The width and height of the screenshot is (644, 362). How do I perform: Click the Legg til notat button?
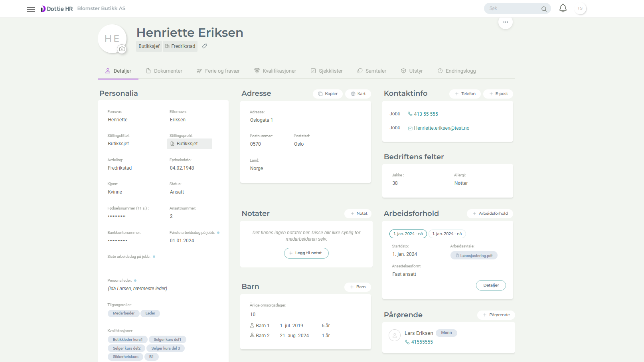[x=306, y=253]
